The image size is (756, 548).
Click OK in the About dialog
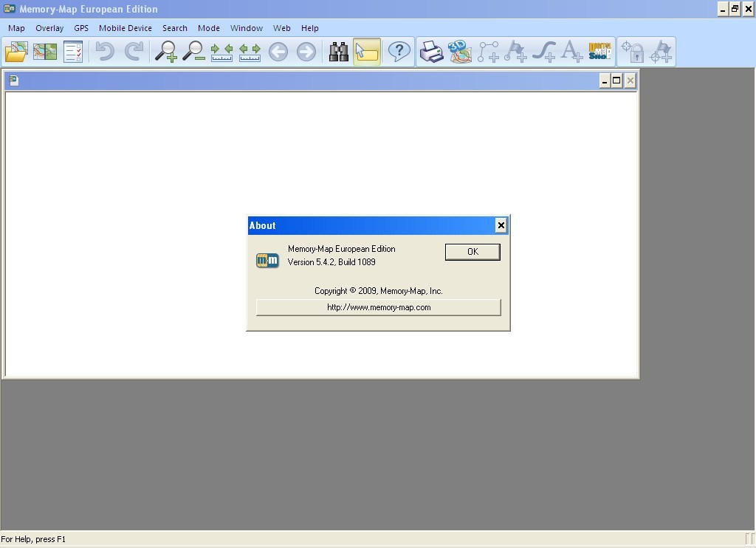pyautogui.click(x=472, y=252)
